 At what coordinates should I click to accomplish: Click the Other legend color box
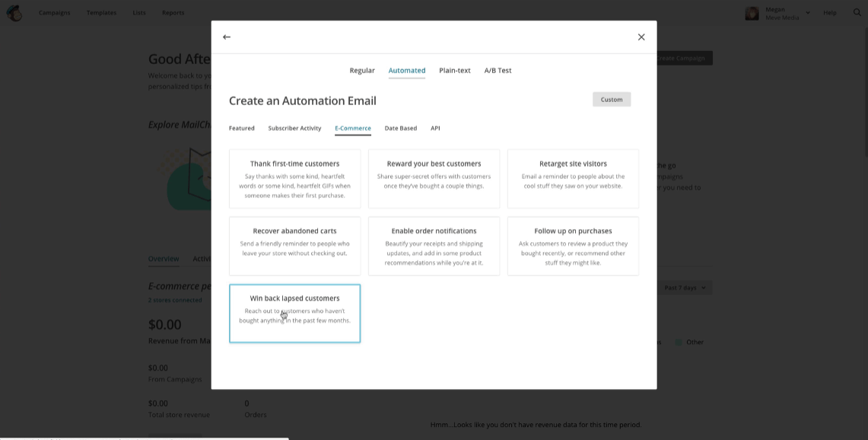click(x=678, y=343)
